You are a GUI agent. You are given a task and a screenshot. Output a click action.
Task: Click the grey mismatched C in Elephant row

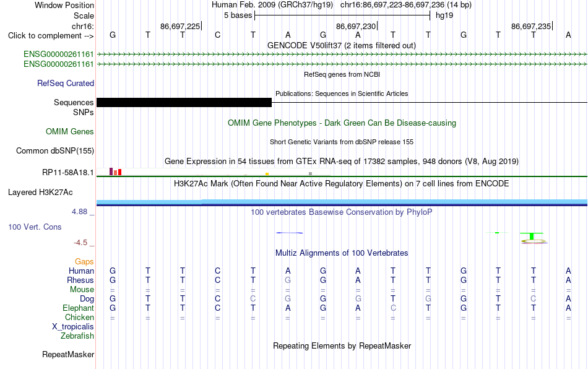pos(393,308)
